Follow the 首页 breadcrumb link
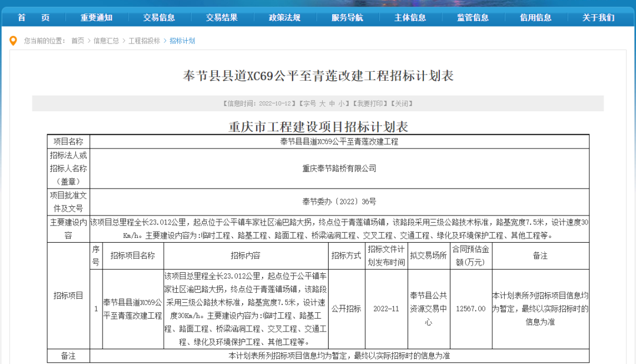 click(78, 41)
